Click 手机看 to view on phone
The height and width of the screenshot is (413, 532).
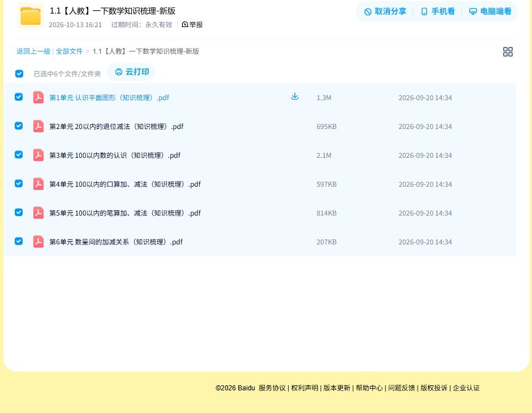[437, 11]
